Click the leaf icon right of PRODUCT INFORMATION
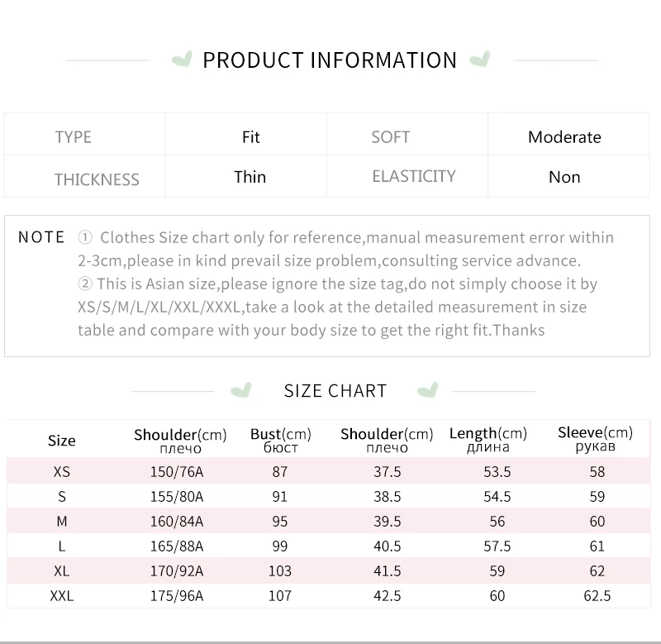Screen dimensions: 661x644 (x=479, y=60)
